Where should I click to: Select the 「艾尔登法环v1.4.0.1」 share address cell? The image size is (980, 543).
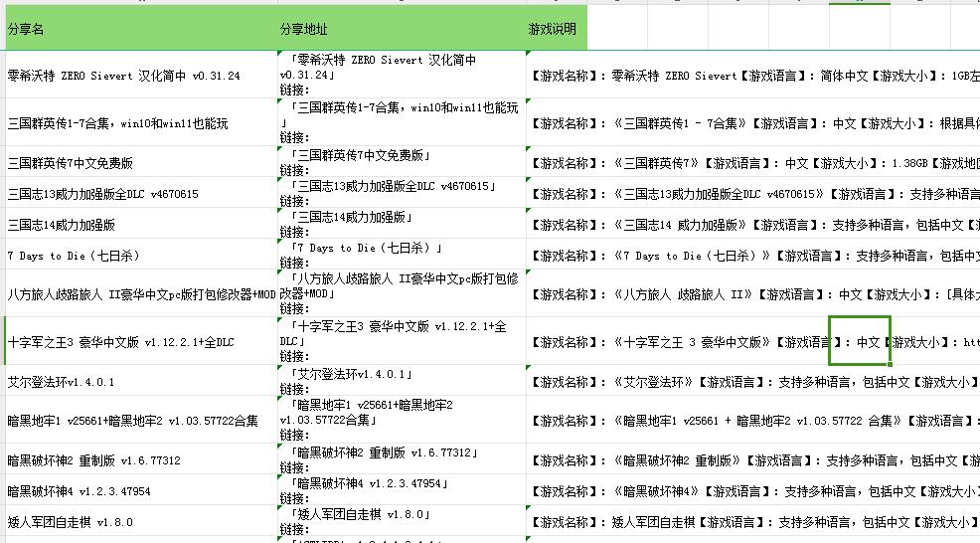coord(402,380)
